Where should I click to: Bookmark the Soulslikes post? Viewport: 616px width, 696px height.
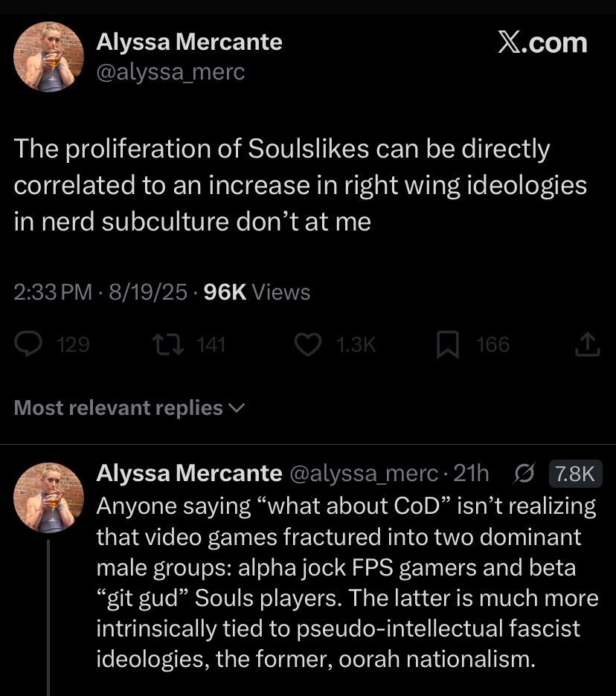(x=449, y=344)
